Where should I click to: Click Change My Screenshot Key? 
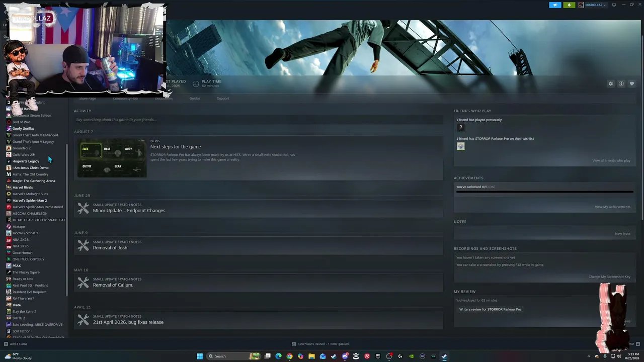click(x=609, y=277)
